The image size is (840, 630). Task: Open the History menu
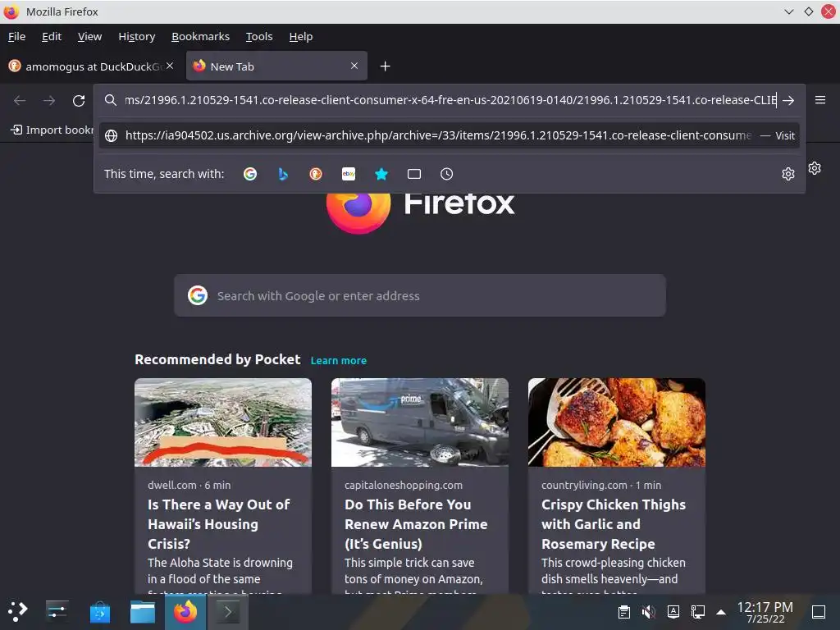pyautogui.click(x=137, y=36)
